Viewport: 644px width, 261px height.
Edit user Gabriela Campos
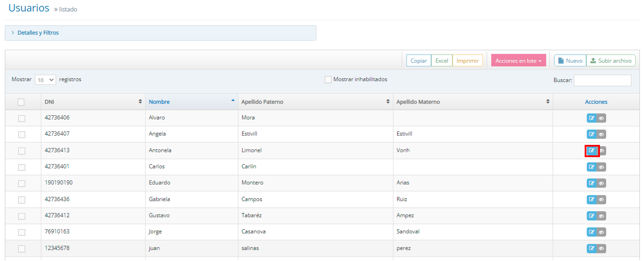click(591, 199)
